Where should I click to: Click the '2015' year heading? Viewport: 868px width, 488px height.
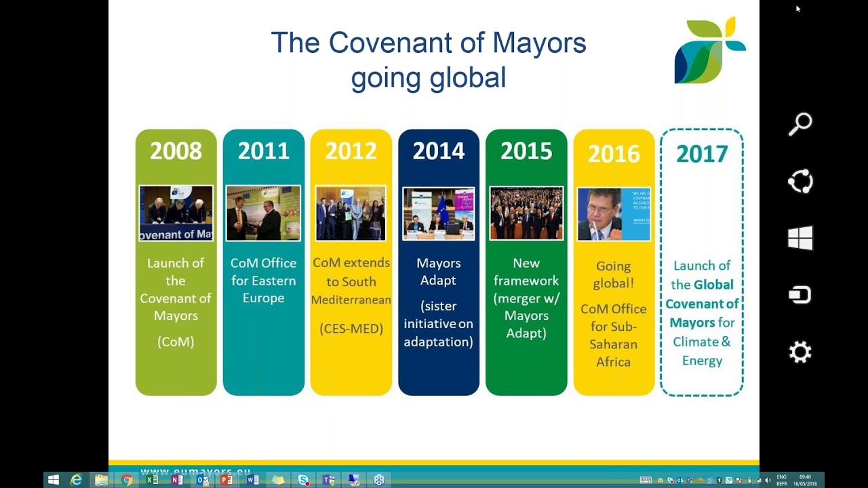[x=526, y=150]
